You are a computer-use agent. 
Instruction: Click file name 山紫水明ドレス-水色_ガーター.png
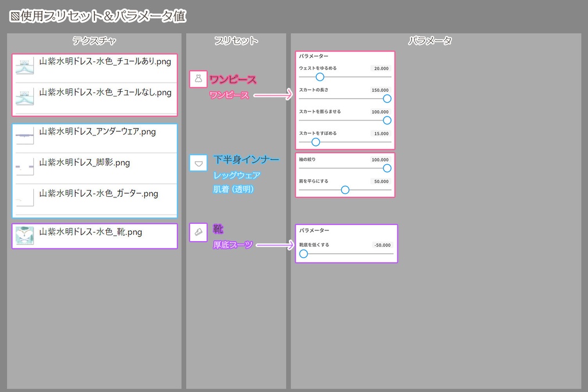(x=99, y=194)
